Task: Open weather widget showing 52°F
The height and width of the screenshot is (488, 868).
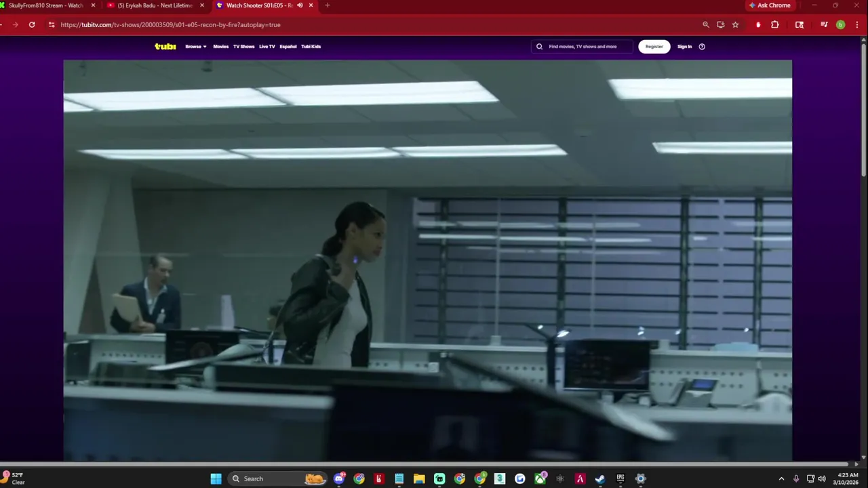Action: tap(14, 479)
